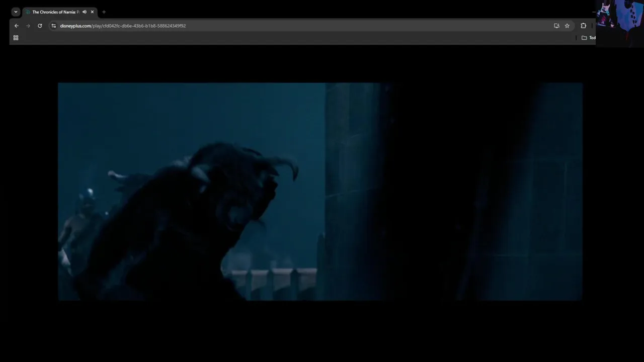Click the movie video to pause
Image resolution: width=644 pixels, height=362 pixels.
320,192
